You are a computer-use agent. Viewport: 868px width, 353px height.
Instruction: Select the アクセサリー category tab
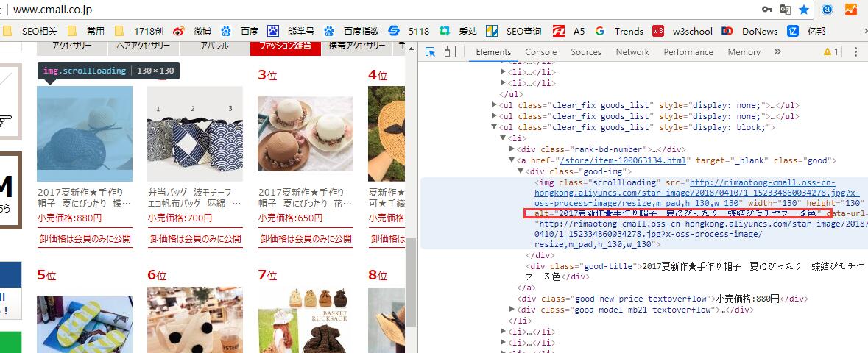[x=72, y=46]
